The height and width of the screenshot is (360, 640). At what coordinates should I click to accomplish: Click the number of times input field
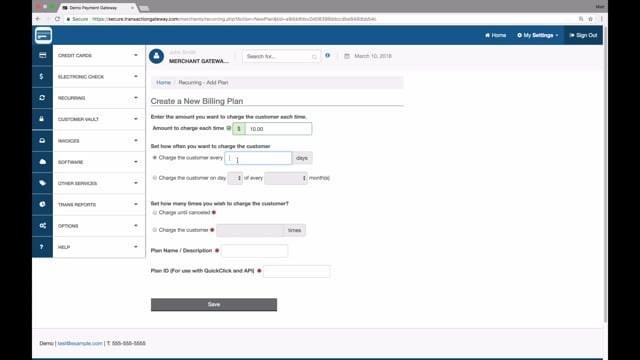[x=250, y=230]
